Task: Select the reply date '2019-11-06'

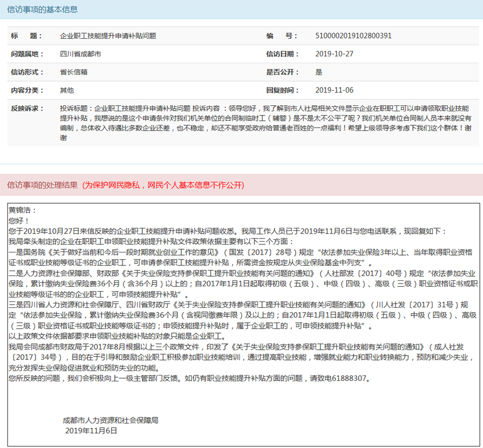Action: (334, 90)
